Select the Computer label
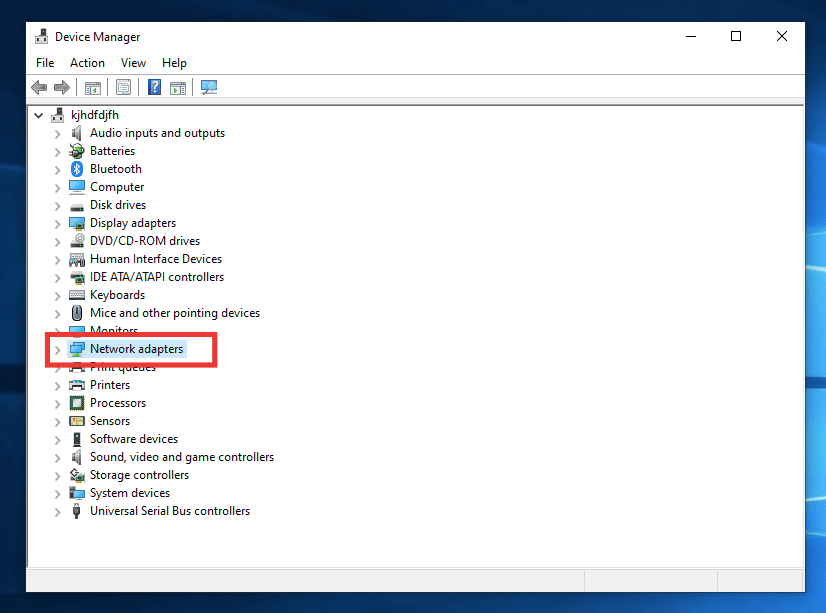Viewport: 826px width, 613px height. (x=117, y=187)
